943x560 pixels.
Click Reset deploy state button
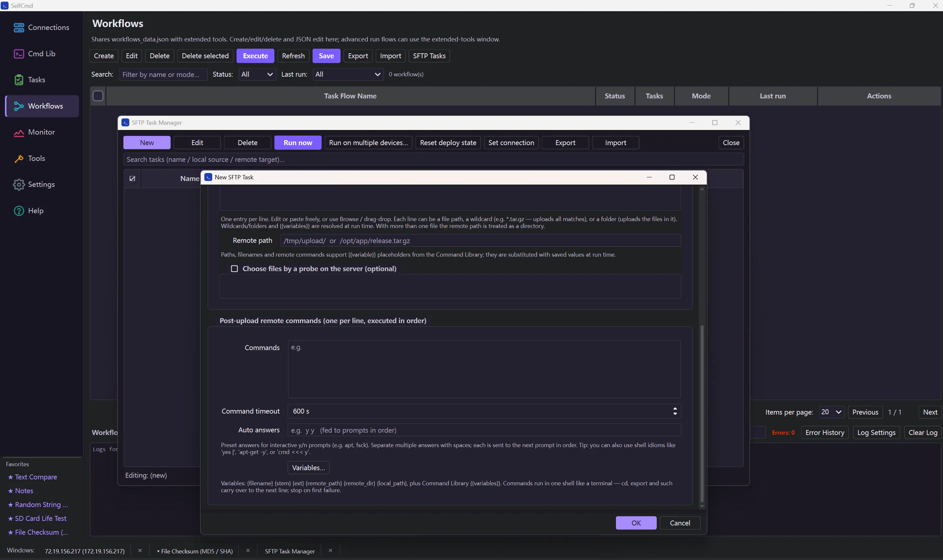point(448,143)
